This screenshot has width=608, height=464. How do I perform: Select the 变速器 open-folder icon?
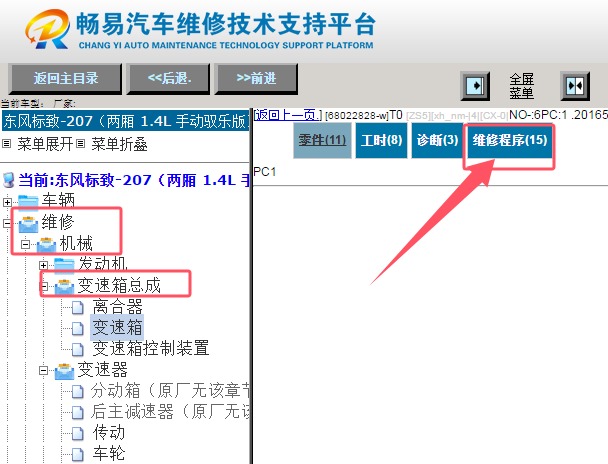pyautogui.click(x=64, y=371)
